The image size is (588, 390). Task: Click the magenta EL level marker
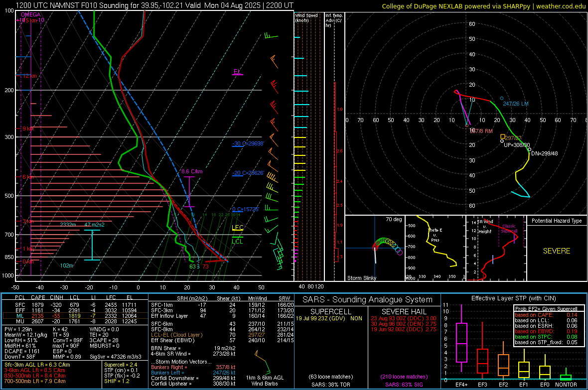click(237, 72)
